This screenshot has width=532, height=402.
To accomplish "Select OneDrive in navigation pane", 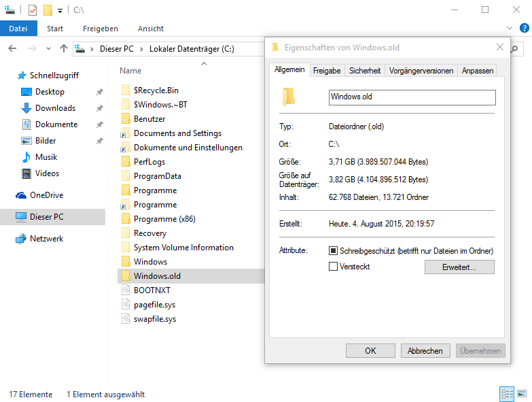I will coord(46,195).
